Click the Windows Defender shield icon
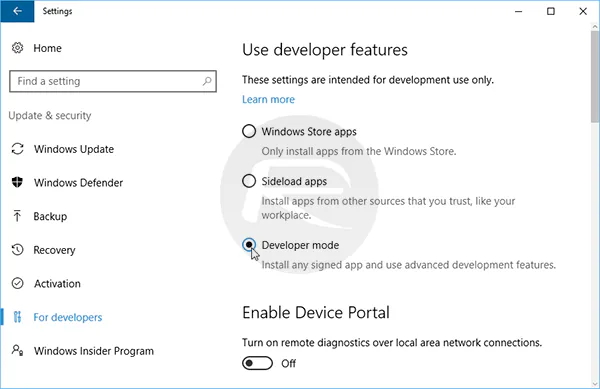Screen dimensions: 600x389 17,182
